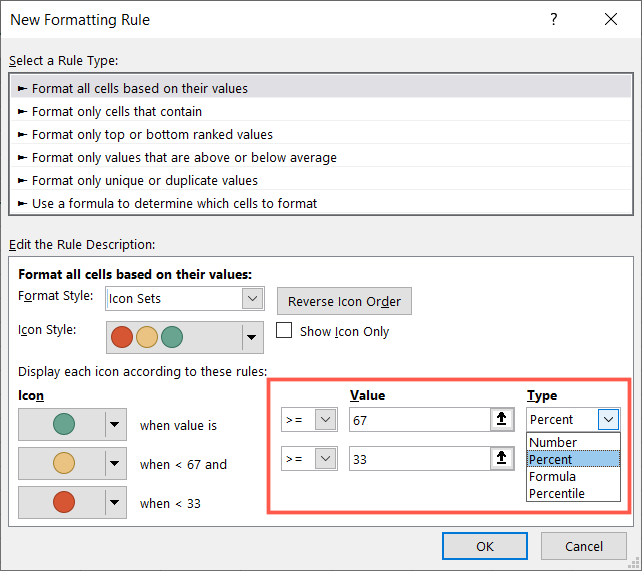Select Number from the Type list
Screen dimensions: 642x571
(x=553, y=442)
